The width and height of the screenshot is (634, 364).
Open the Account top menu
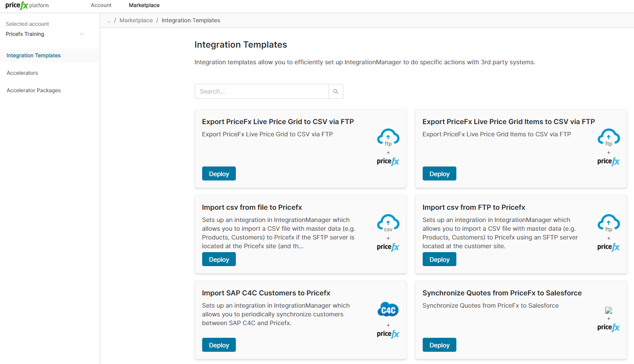click(101, 5)
